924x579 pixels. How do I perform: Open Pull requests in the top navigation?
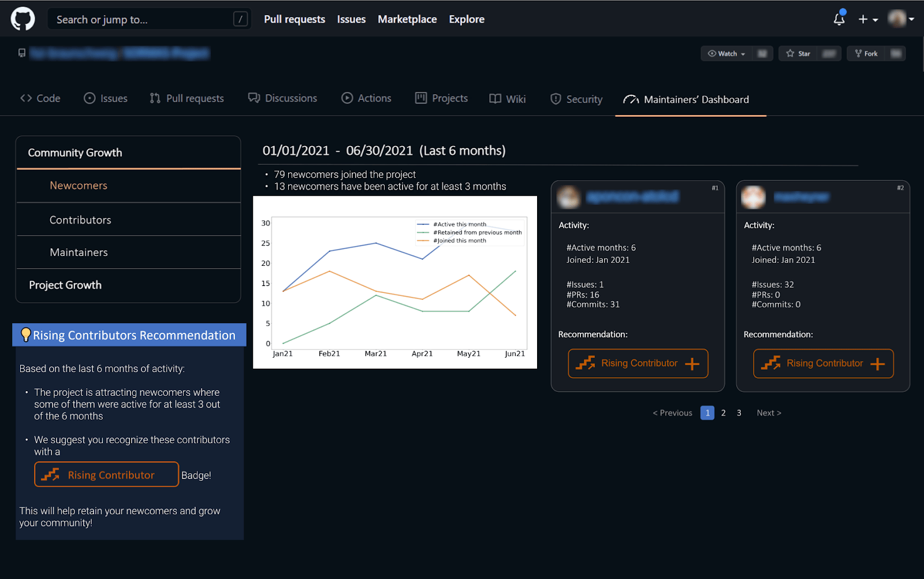pos(295,19)
